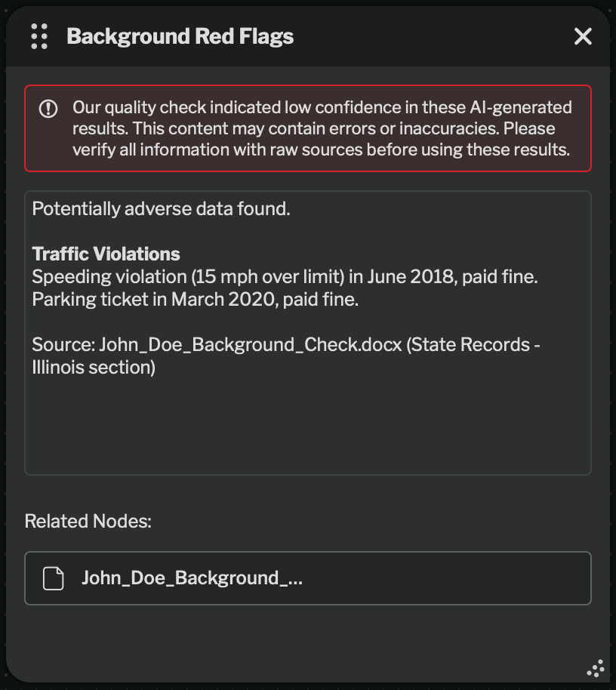This screenshot has width=616, height=690.
Task: Click the red low-confidence warning banner
Action: [308, 128]
